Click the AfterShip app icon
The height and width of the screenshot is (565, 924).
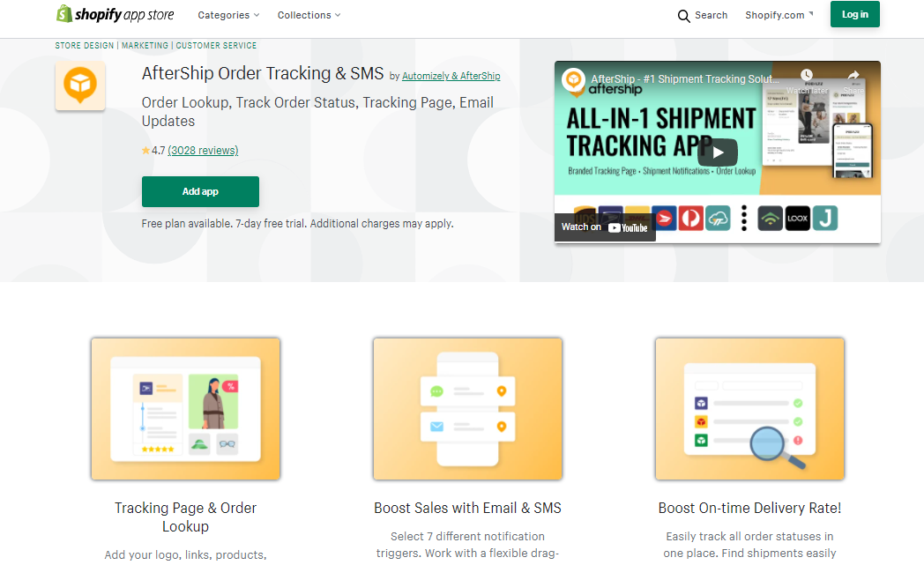tap(80, 85)
